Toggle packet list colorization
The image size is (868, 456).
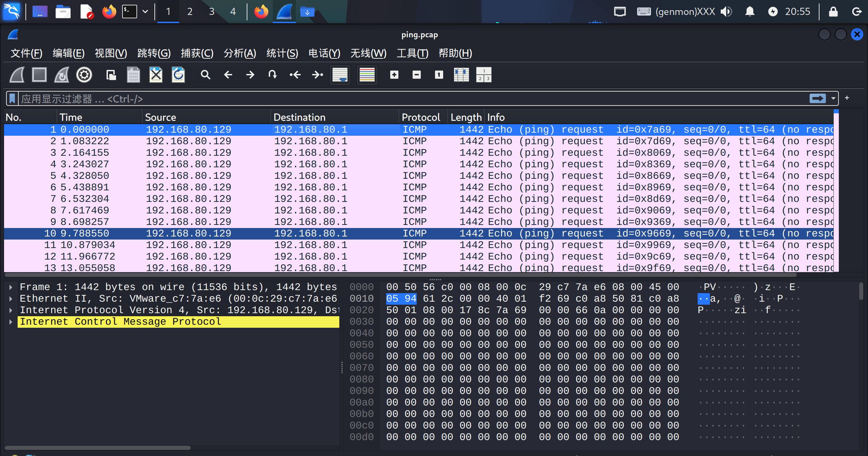pyautogui.click(x=367, y=75)
